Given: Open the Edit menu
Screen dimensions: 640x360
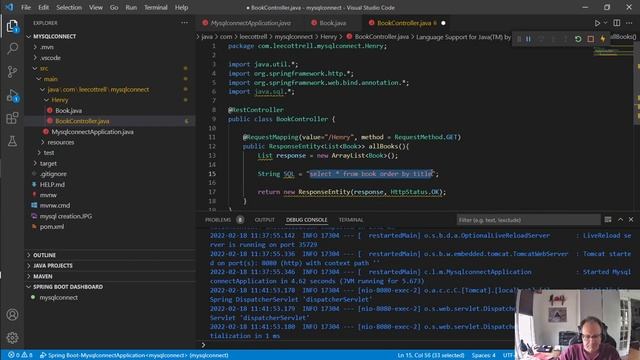Looking at the screenshot, I should pos(43,7).
